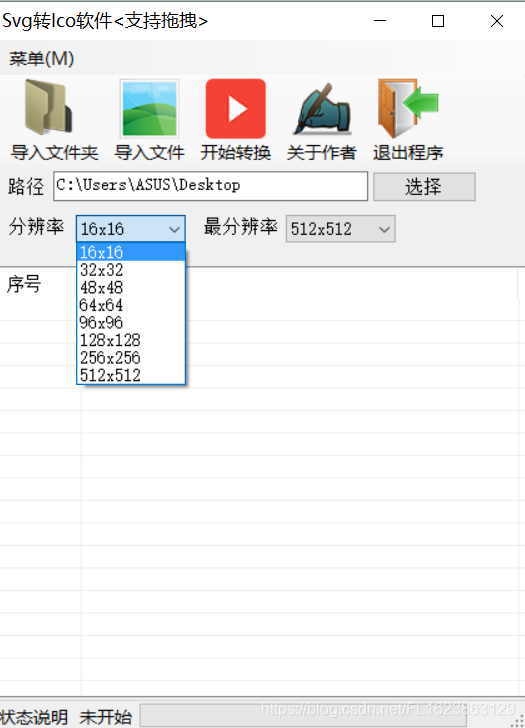The width and height of the screenshot is (525, 728).
Task: Open the 最分辨率 512x512 dropdown
Action: [x=341, y=228]
